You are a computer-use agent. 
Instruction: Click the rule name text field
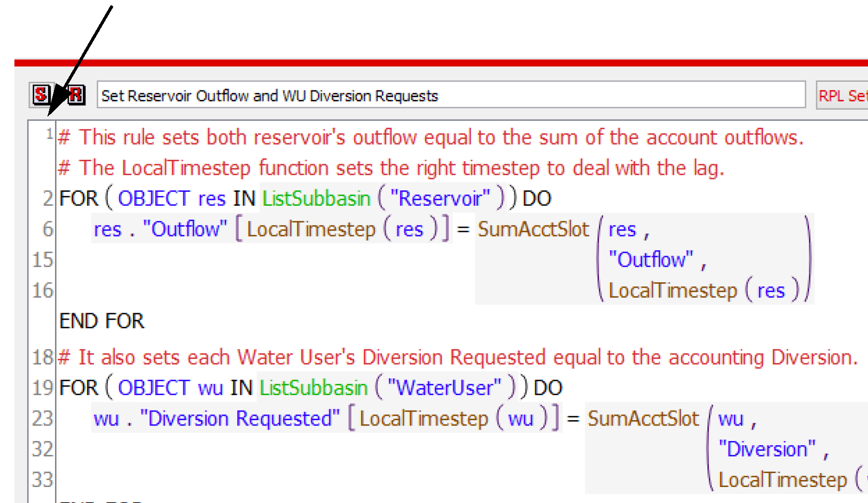pyautogui.click(x=450, y=96)
